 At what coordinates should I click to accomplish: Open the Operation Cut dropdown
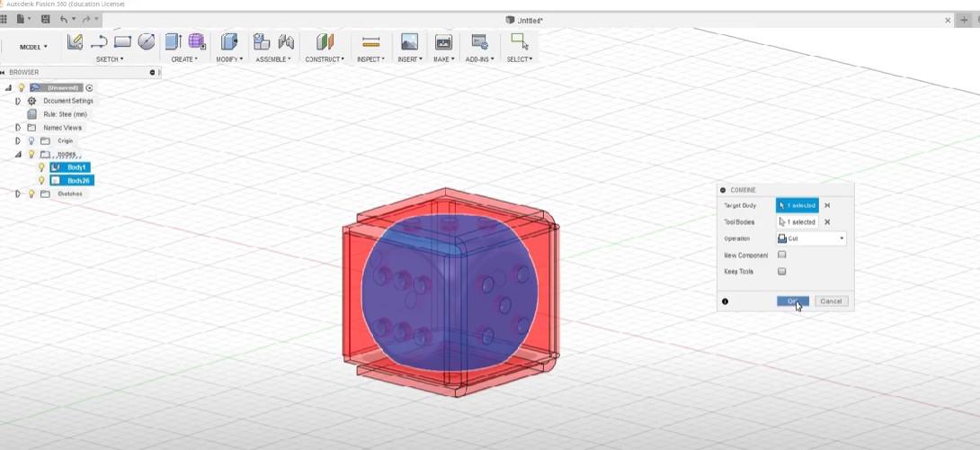point(811,238)
